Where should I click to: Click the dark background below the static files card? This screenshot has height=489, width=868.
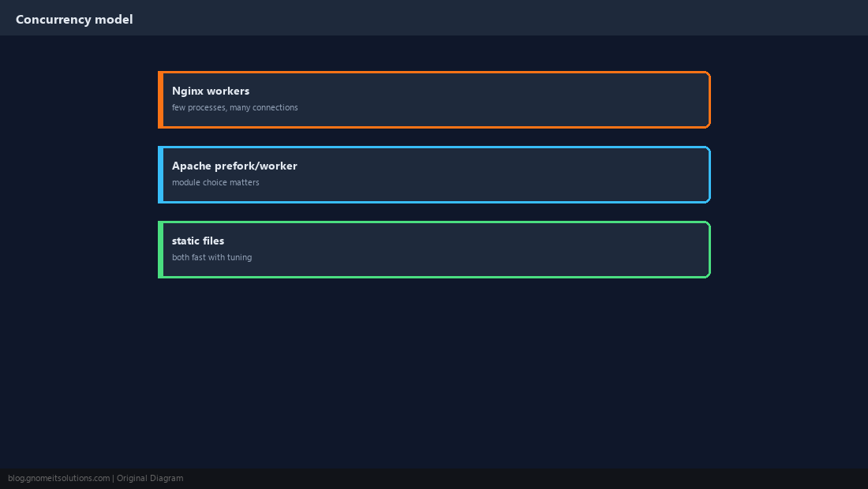434,371
